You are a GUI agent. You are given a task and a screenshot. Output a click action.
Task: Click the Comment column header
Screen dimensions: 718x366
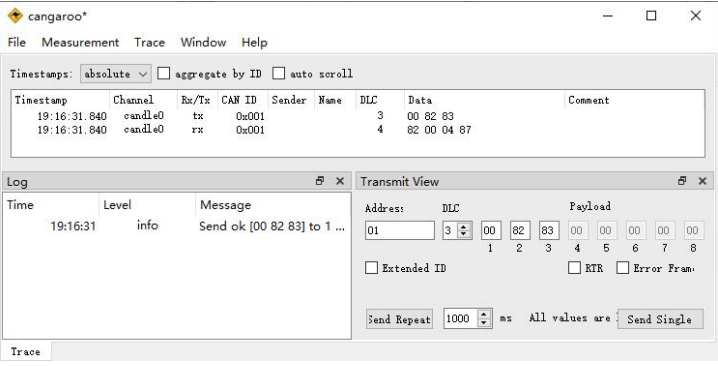point(634,100)
